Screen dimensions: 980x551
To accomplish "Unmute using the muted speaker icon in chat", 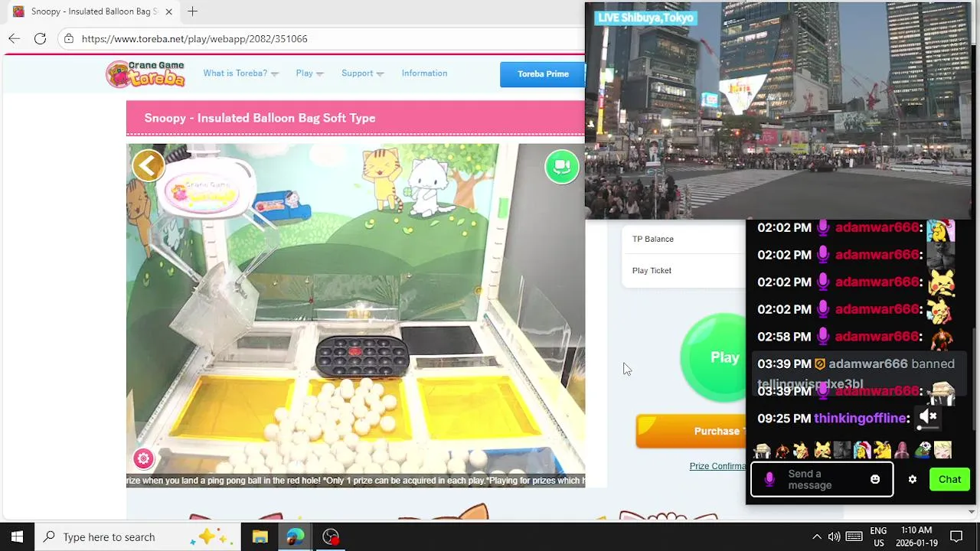I will (x=928, y=416).
